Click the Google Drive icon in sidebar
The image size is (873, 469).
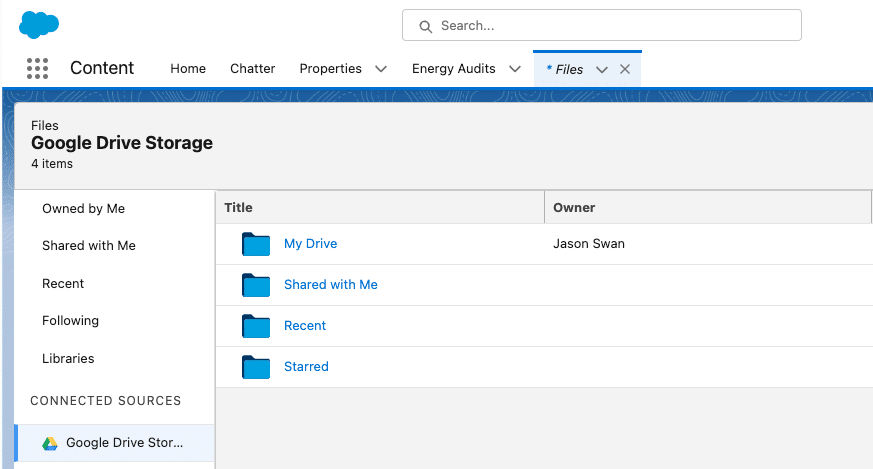pyautogui.click(x=49, y=443)
